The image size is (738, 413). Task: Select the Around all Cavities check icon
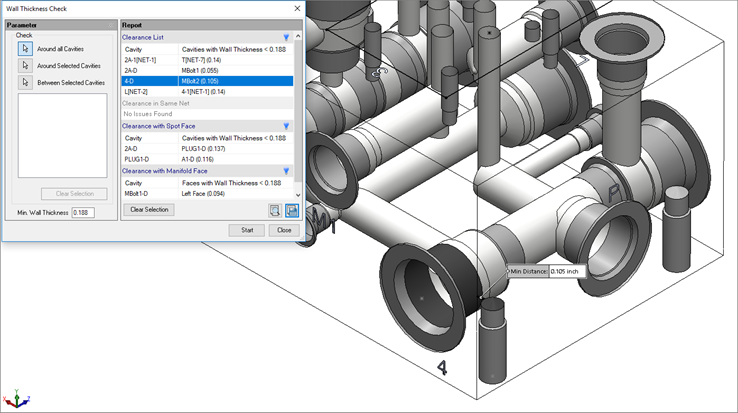tap(25, 48)
